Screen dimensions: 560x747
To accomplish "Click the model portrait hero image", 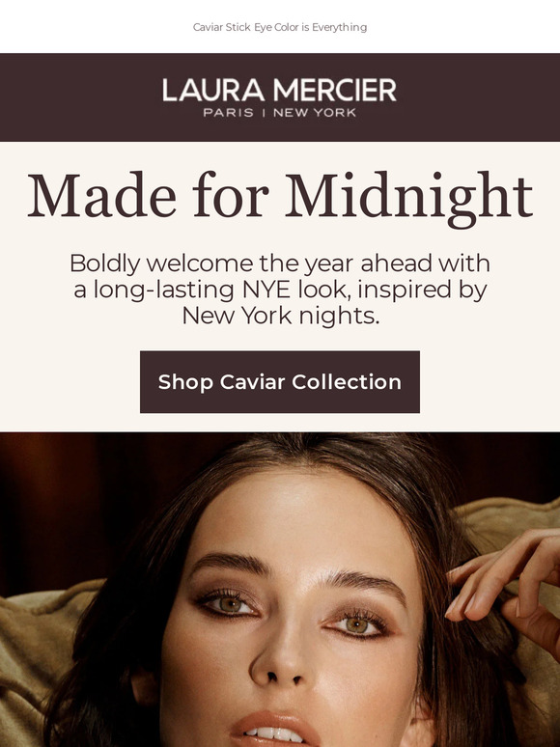I will tap(280, 590).
